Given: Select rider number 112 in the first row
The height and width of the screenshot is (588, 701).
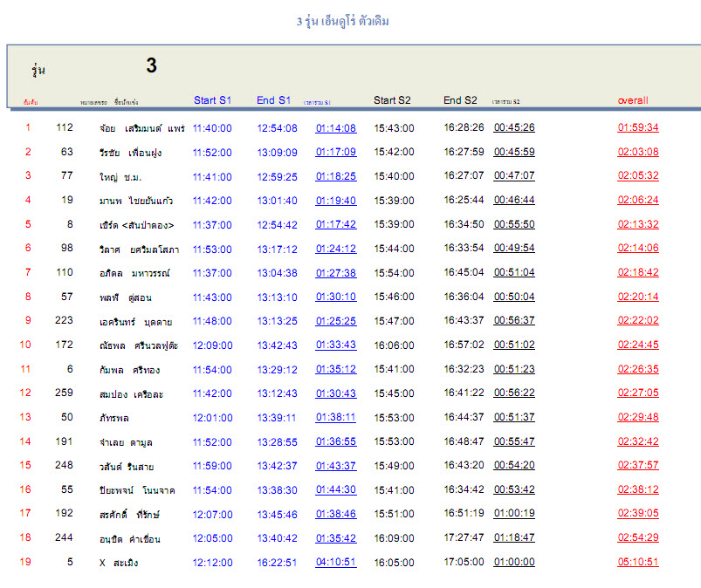Looking at the screenshot, I should (65, 127).
